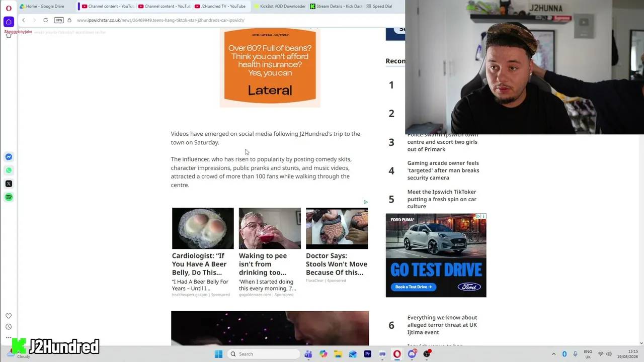Open 'Meet the Ipswich TikToker' article
644x362 pixels.
point(442,199)
